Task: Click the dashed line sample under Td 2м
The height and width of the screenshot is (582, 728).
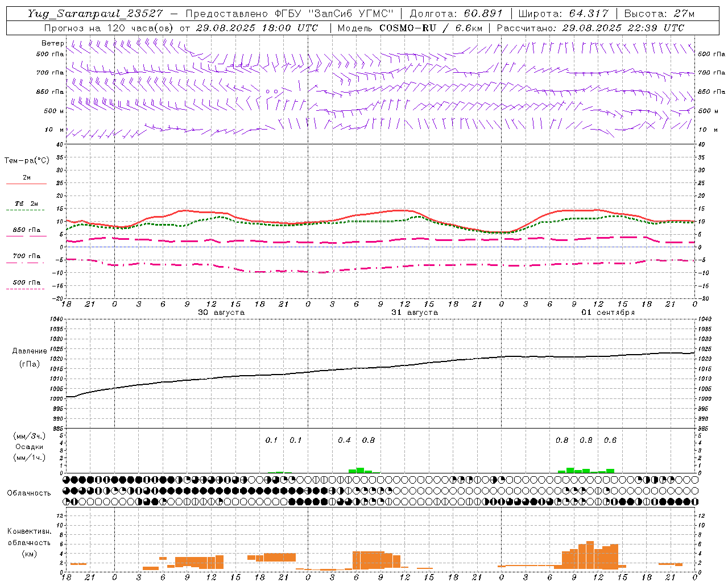Action: [26, 210]
